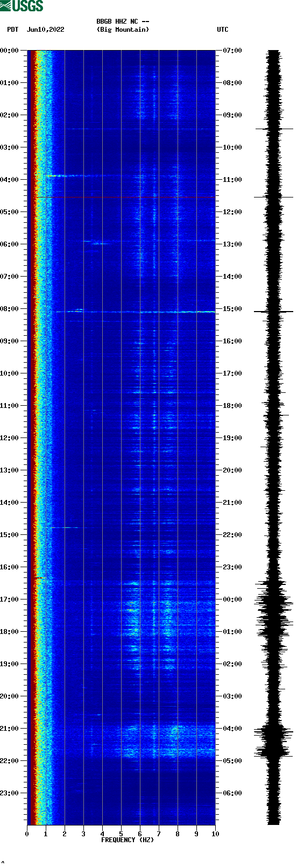Viewport: 297px width, 868px height.
Task: Click the 06:00 PDT time label
Action: pos(10,244)
